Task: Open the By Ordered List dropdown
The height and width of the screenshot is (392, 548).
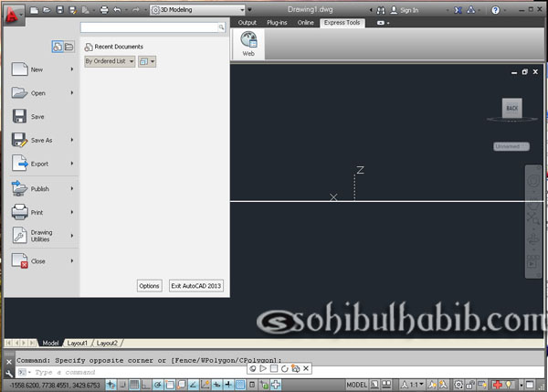Action: tap(110, 61)
